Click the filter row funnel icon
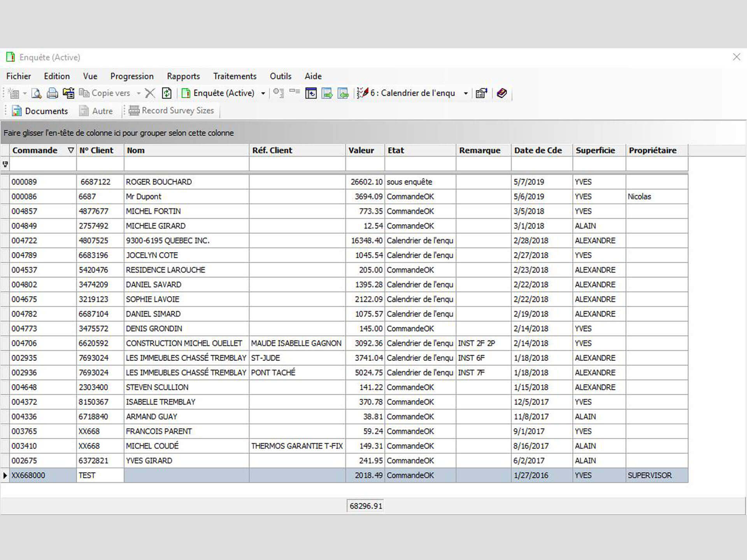This screenshot has height=560, width=747. (x=5, y=164)
